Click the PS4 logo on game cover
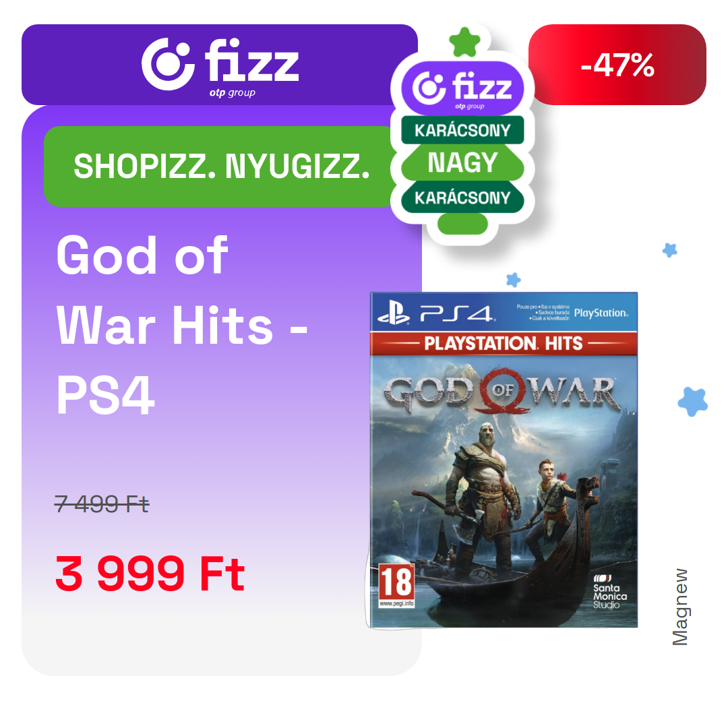The image size is (728, 728). point(436,313)
